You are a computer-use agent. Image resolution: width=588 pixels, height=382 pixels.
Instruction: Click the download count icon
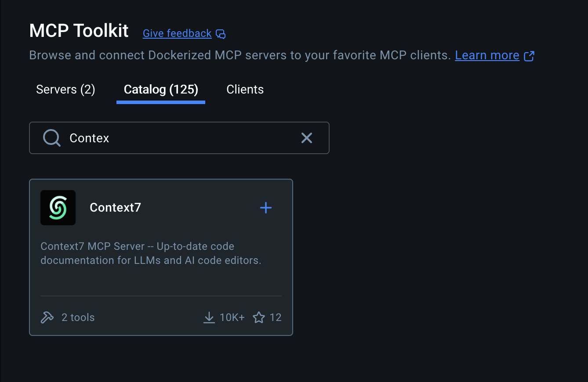(209, 317)
